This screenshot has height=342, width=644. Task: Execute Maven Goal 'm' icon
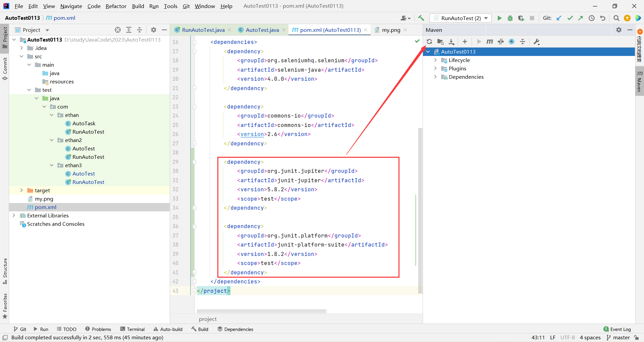point(490,42)
